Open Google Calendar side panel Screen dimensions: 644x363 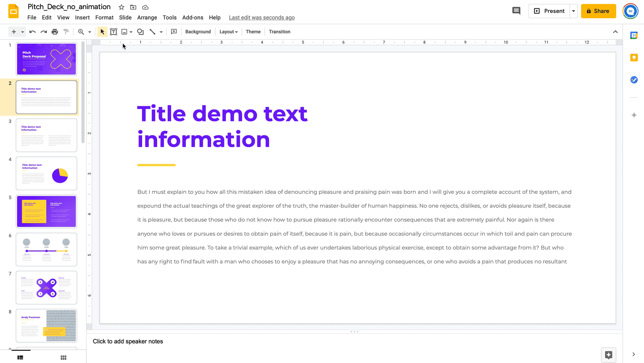point(634,35)
